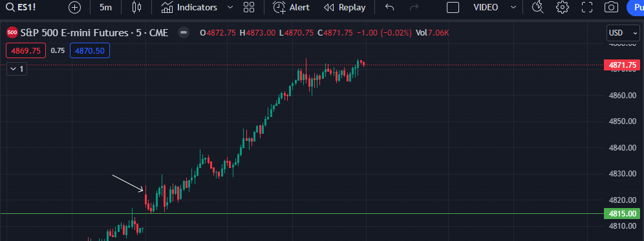644x241 pixels.
Task: Open the Indicators dialog
Action: (189, 7)
